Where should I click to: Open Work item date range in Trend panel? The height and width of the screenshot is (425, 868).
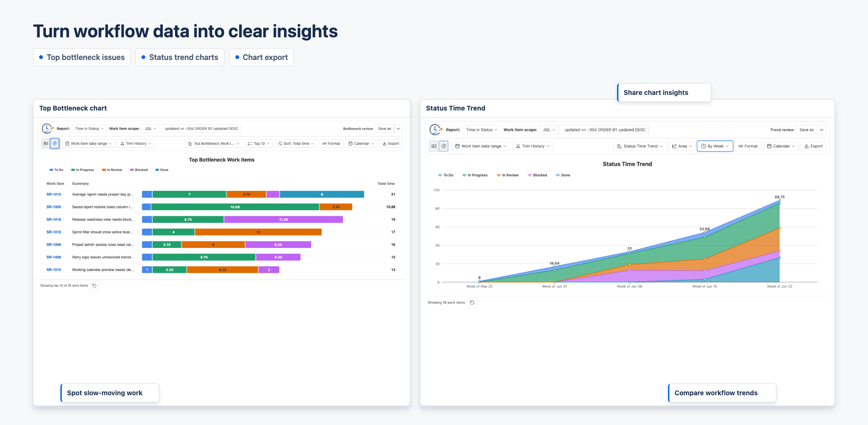480,146
